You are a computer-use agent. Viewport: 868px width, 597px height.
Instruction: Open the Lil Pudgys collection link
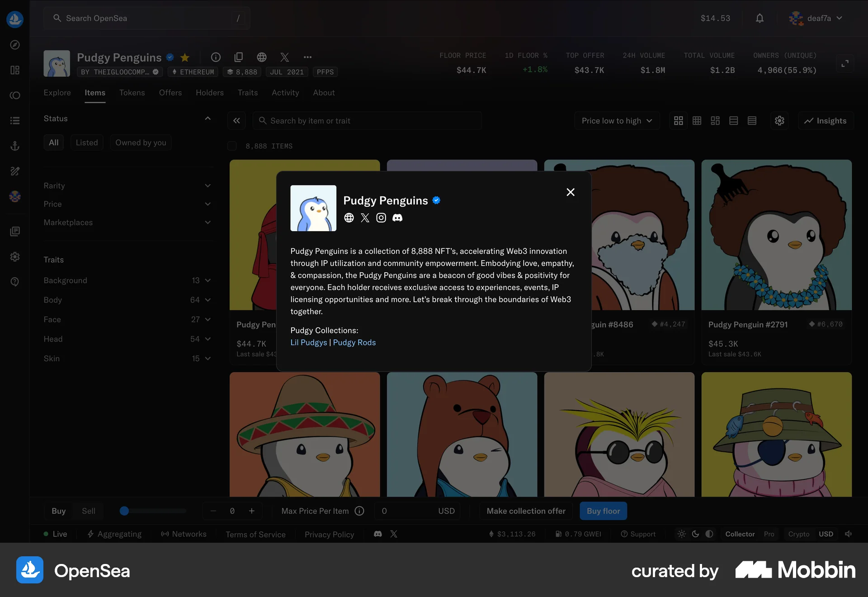(308, 342)
